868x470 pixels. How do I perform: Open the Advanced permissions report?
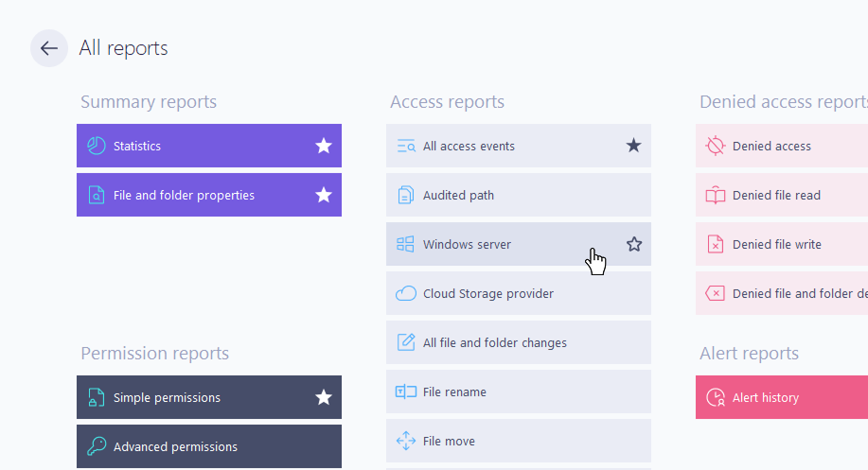209,446
